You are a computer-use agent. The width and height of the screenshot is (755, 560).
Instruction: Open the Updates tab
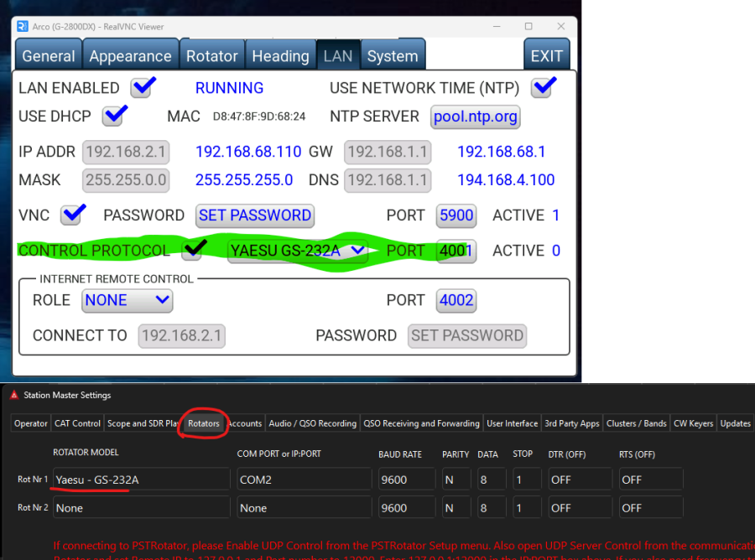(x=735, y=423)
